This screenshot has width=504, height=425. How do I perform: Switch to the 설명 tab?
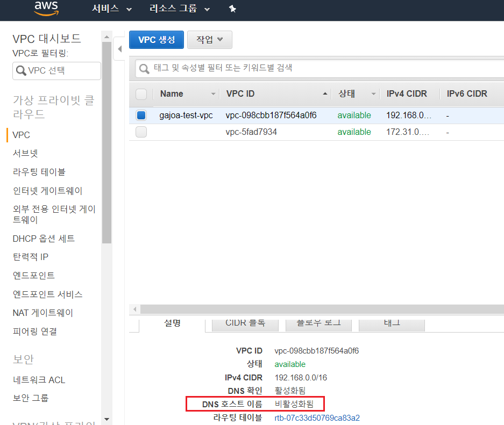coord(172,323)
